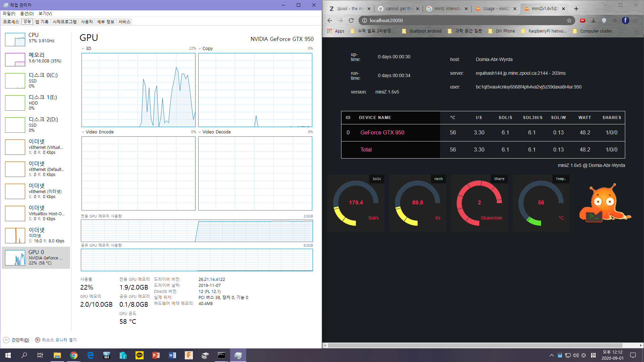Collapse the Video Encode section
Screen dimensions: 644x362
(x=83, y=132)
